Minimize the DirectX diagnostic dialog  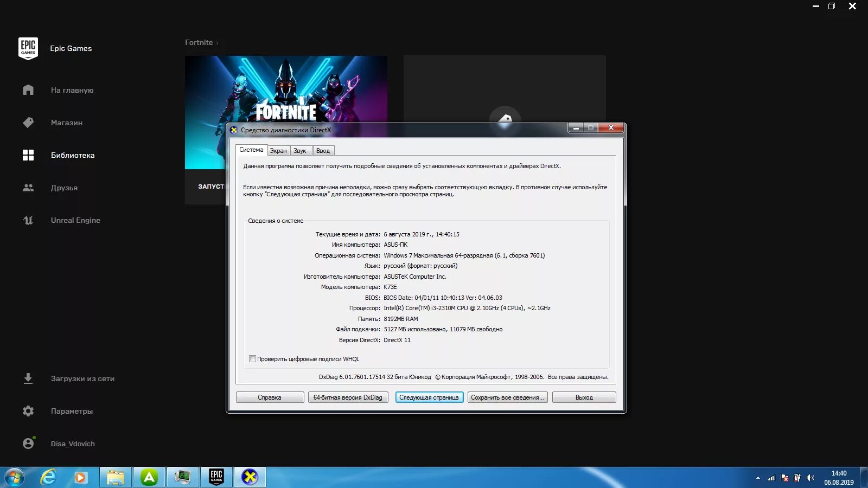(576, 128)
